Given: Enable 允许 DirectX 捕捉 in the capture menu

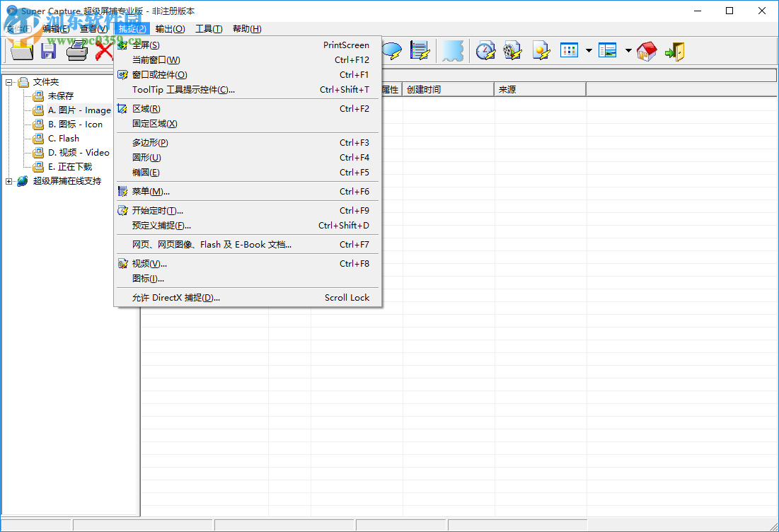Looking at the screenshot, I should (x=176, y=298).
